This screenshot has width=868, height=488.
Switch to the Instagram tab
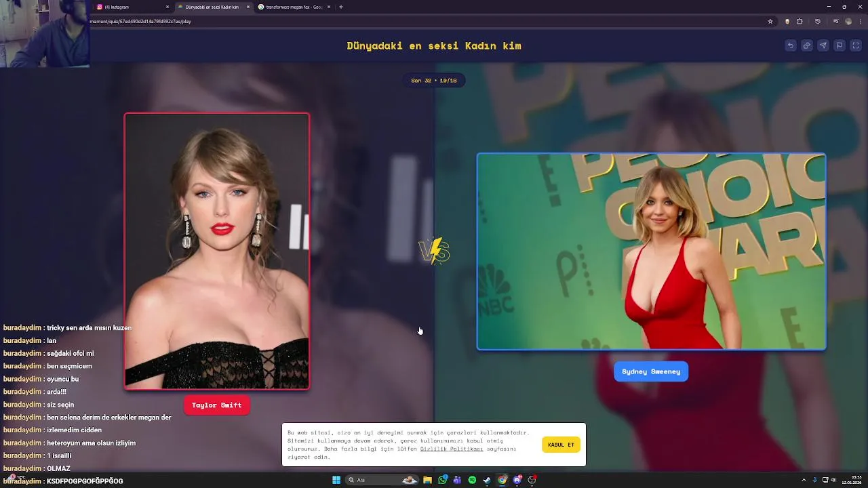tap(132, 7)
